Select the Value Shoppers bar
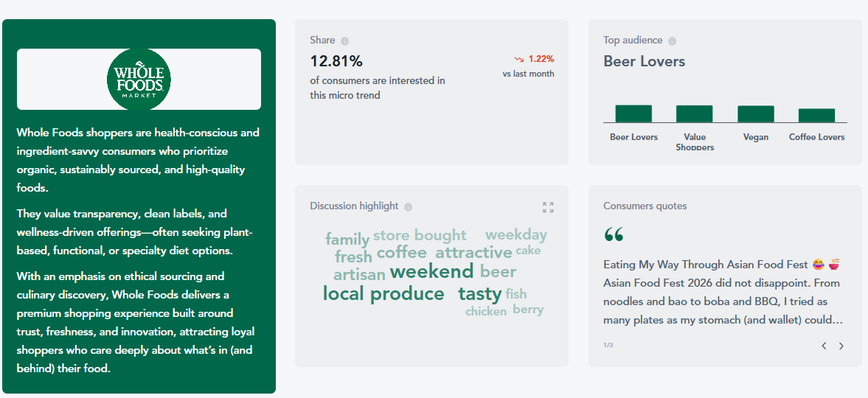The height and width of the screenshot is (398, 868). (x=694, y=114)
